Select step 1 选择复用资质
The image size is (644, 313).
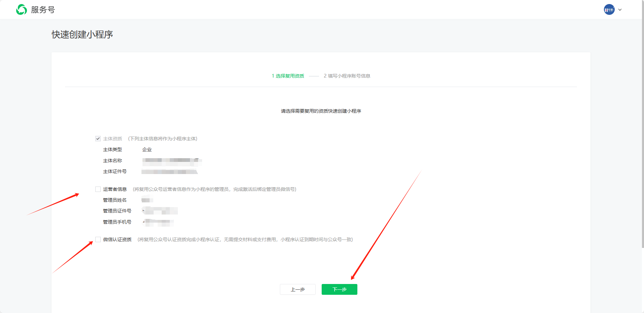288,76
